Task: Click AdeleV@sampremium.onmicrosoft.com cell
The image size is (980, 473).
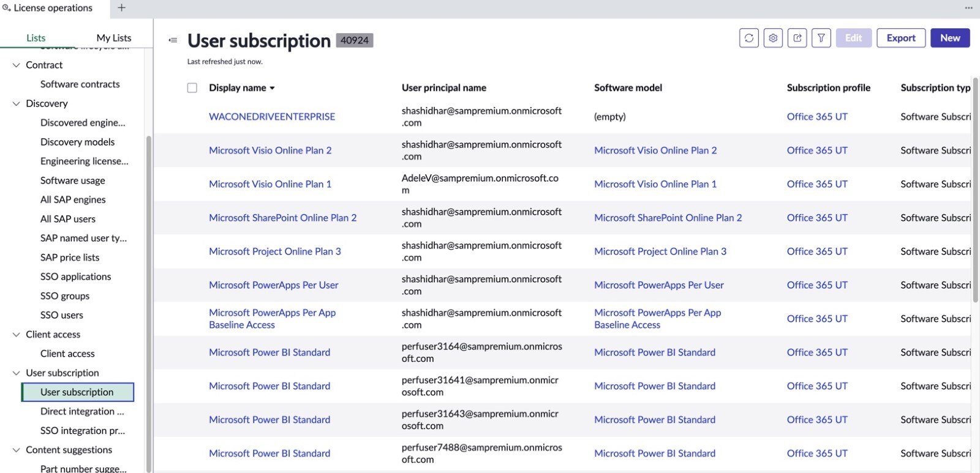Action: [480, 184]
